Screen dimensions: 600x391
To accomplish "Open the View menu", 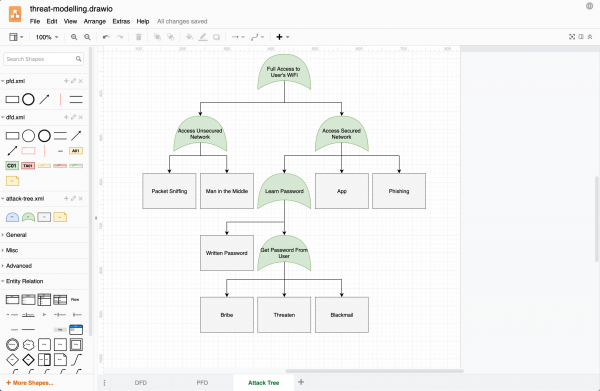I will pyautogui.click(x=70, y=21).
